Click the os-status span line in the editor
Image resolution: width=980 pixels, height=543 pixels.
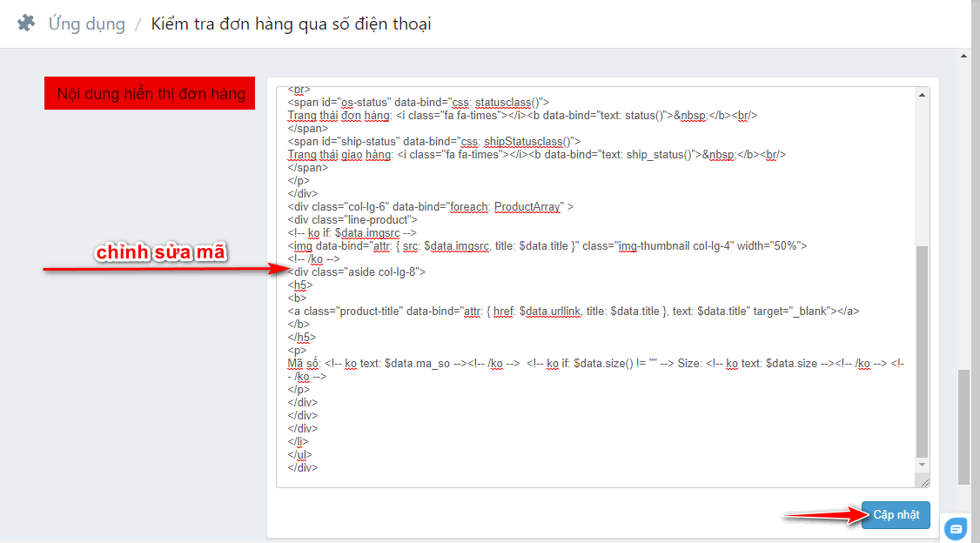418,102
